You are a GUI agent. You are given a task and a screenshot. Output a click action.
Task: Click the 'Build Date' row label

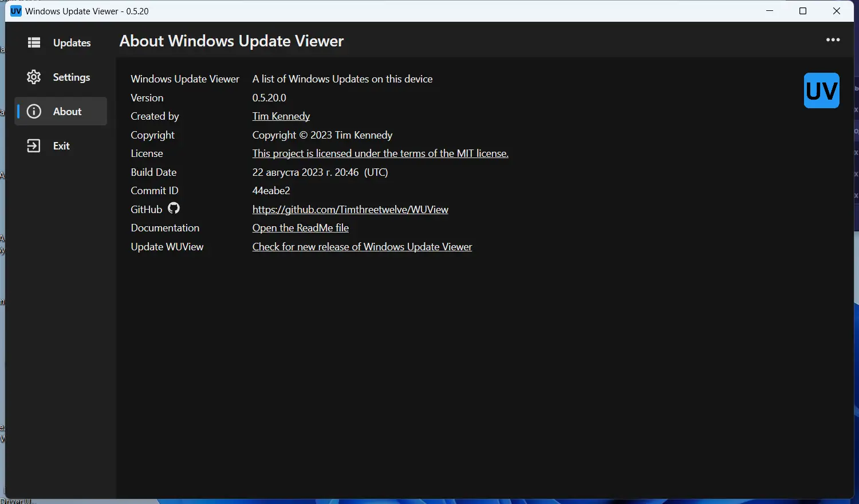point(153,172)
